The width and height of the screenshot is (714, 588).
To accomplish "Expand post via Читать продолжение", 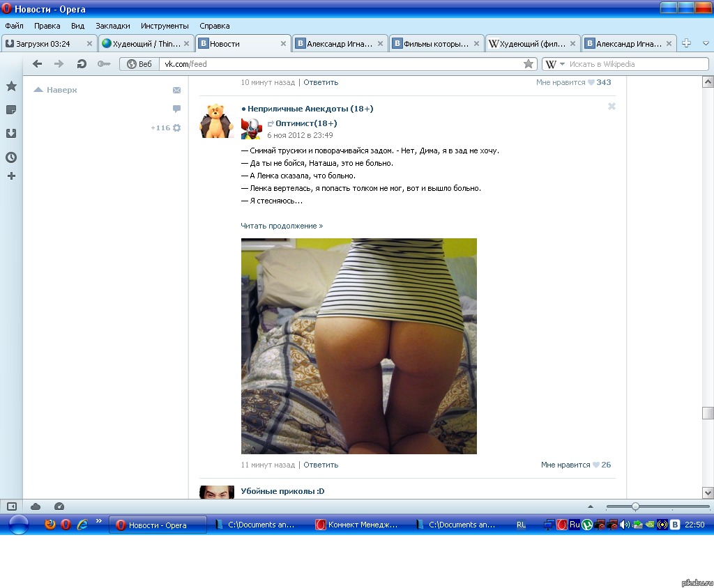I will tap(282, 226).
